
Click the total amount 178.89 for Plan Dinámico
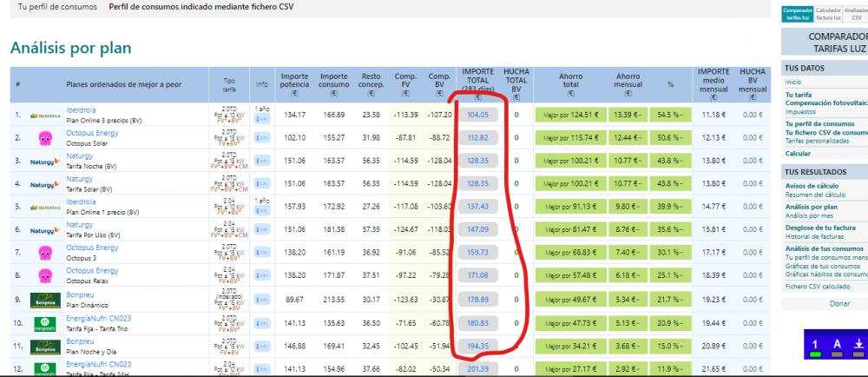[x=477, y=299]
